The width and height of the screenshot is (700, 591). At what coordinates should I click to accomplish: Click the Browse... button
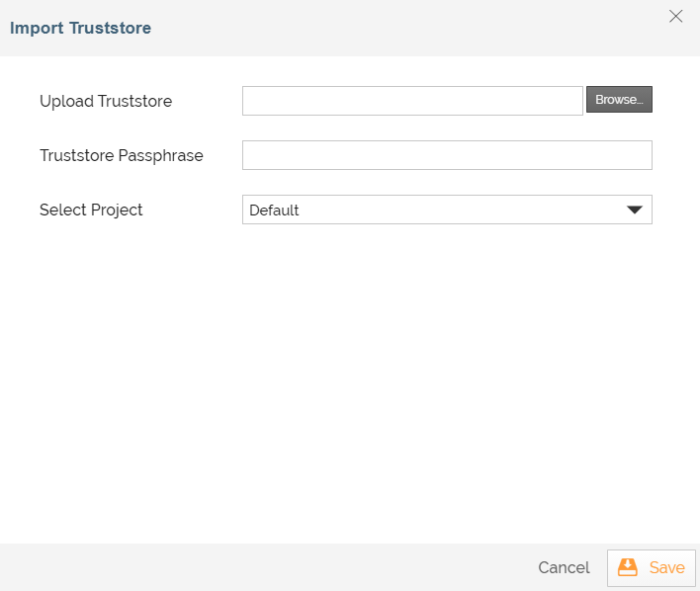619,99
